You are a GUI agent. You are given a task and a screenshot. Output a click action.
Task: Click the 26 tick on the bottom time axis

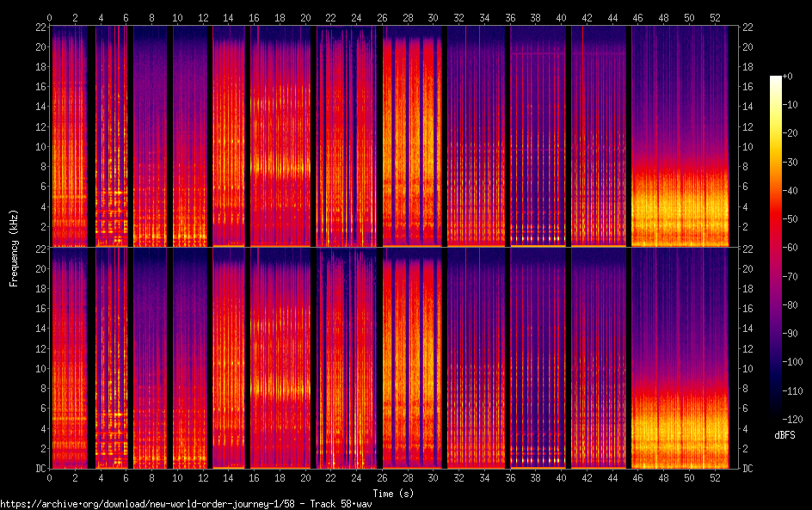point(382,476)
